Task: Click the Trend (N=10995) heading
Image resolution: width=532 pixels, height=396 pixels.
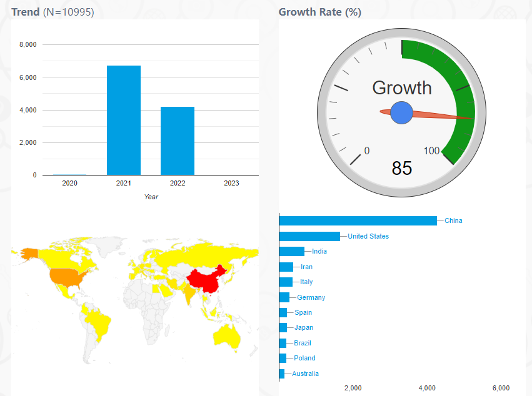Action: pyautogui.click(x=53, y=12)
